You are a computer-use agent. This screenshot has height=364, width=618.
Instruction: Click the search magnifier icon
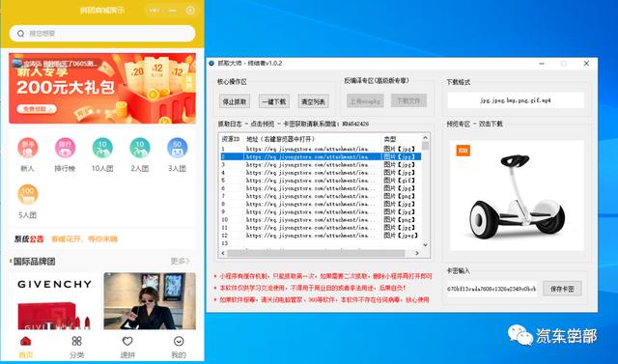coord(20,34)
